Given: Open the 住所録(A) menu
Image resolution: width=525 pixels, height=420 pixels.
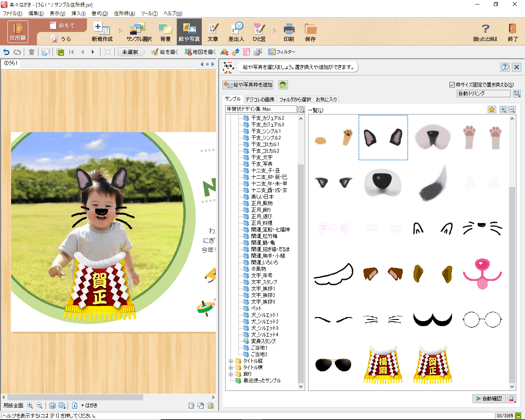Looking at the screenshot, I should (x=124, y=14).
